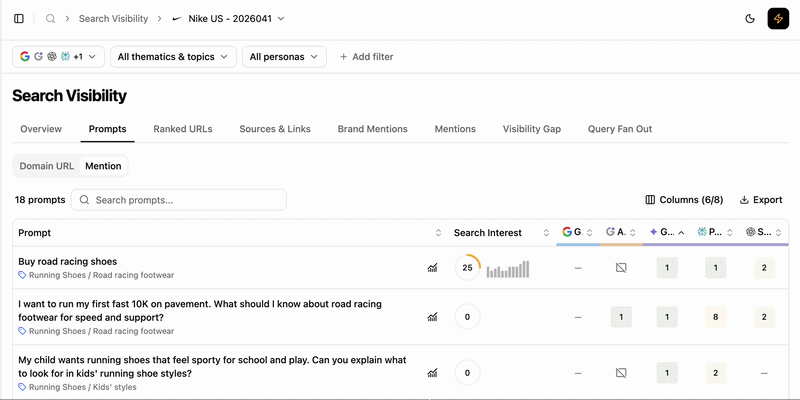
Task: Click the 18 prompts count label
Action: 40,200
